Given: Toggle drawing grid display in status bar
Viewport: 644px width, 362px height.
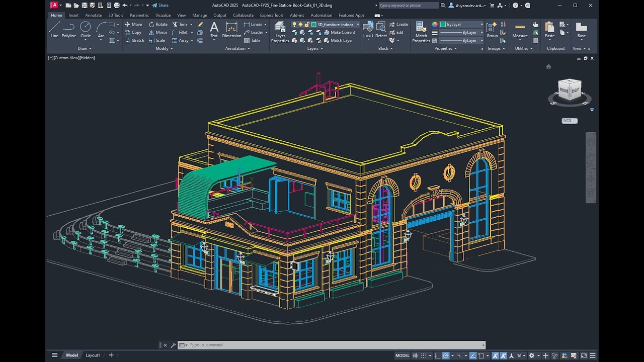Looking at the screenshot, I should coord(416,355).
